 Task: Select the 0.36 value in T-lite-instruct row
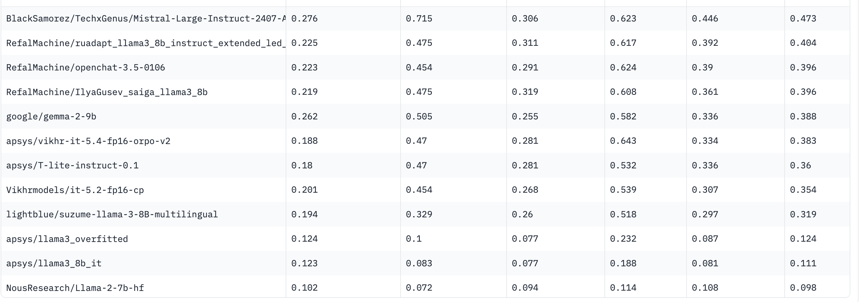800,166
